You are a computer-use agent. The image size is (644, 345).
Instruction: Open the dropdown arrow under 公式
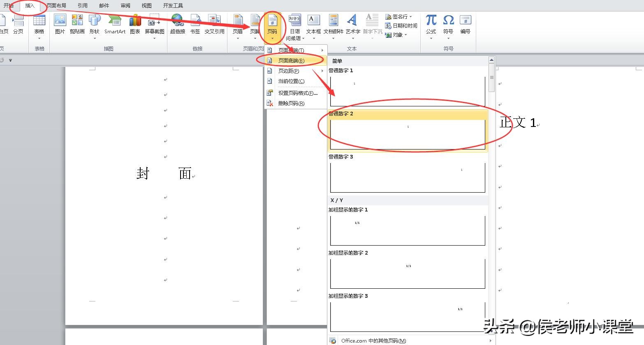(431, 39)
